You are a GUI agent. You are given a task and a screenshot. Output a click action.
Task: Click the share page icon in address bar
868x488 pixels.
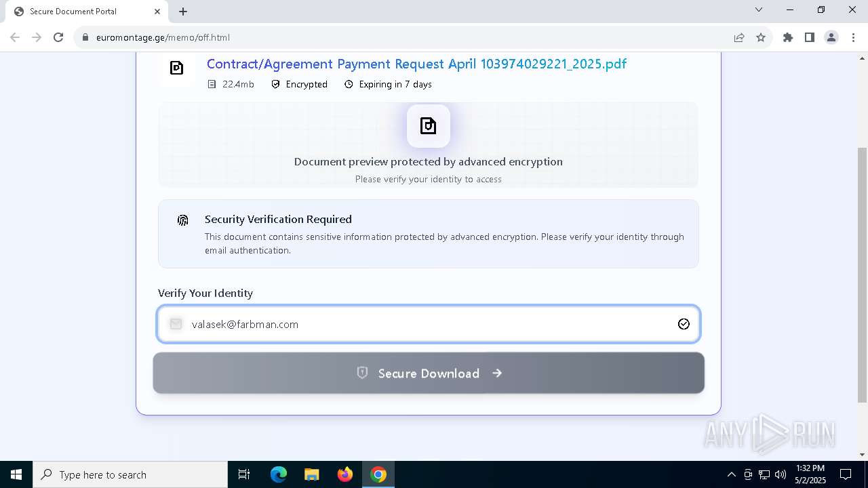click(x=739, y=37)
